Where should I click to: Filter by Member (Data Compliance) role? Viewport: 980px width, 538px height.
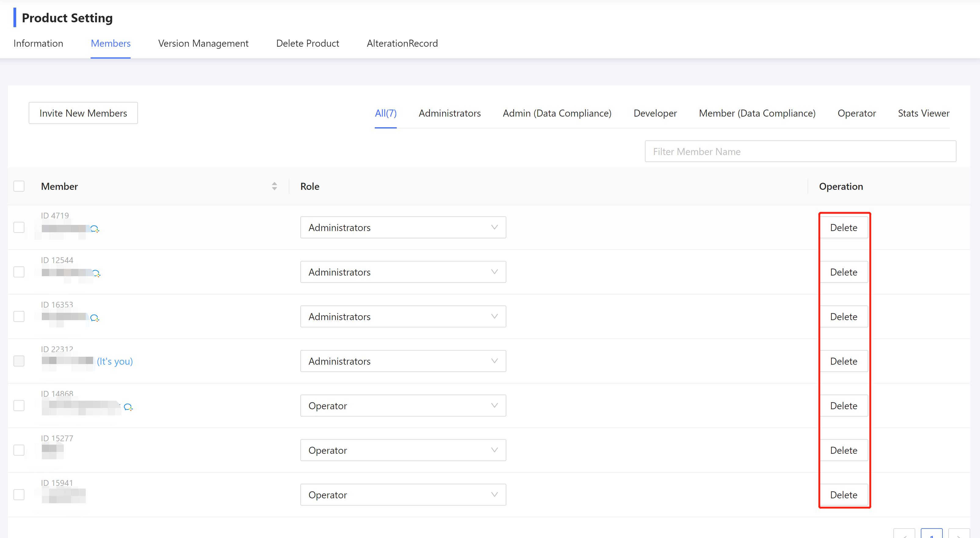click(x=757, y=113)
